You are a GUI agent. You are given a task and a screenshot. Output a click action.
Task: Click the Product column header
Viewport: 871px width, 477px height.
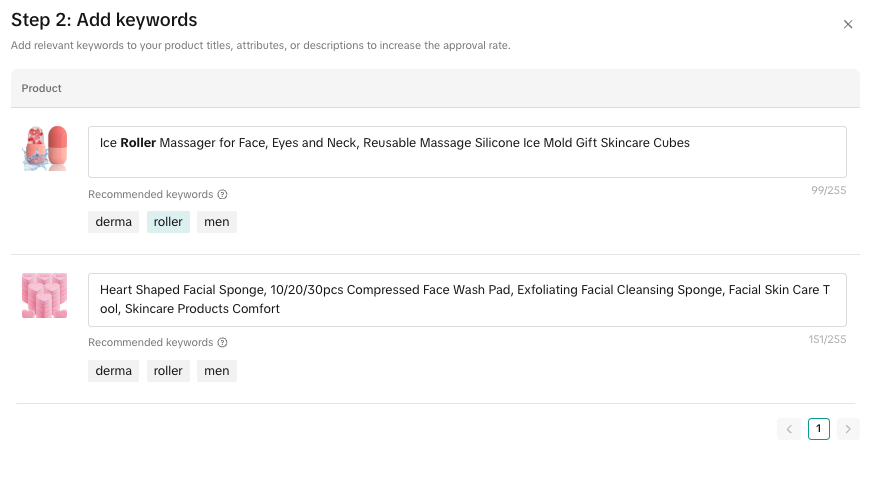[x=42, y=88]
